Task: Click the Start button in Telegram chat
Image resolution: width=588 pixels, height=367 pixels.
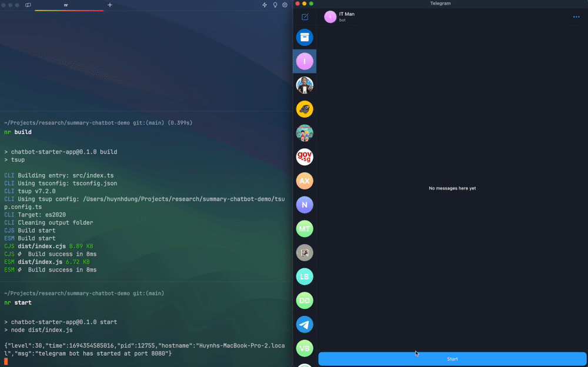Action: tap(452, 359)
